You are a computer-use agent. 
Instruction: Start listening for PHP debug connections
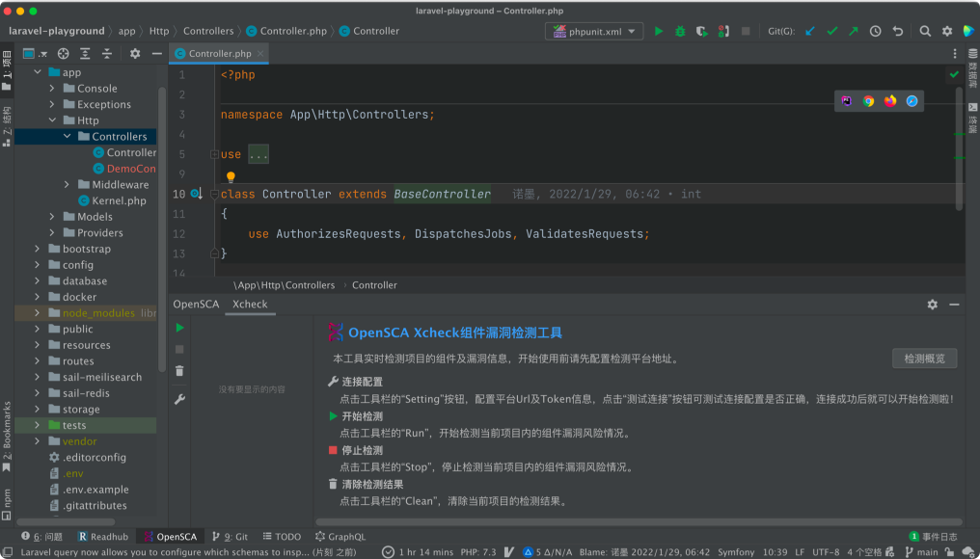click(x=723, y=31)
